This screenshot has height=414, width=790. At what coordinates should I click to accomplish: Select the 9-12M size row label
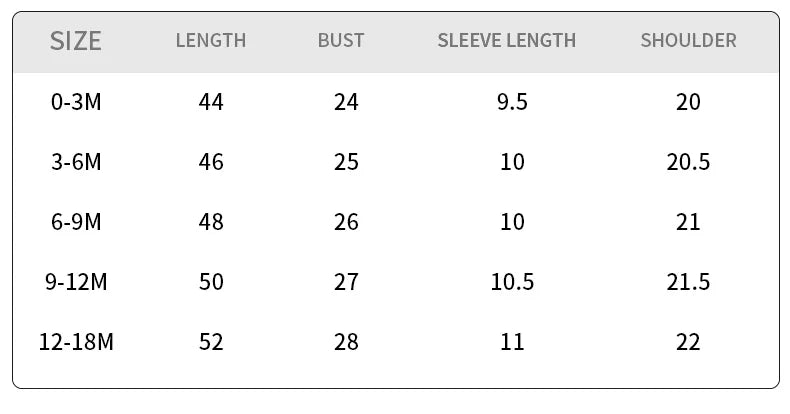pos(76,282)
